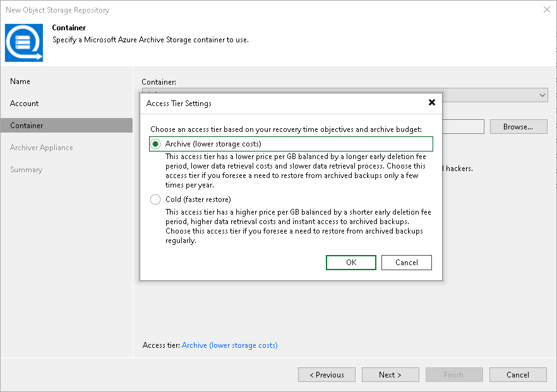Select the Container wizard step

click(66, 126)
